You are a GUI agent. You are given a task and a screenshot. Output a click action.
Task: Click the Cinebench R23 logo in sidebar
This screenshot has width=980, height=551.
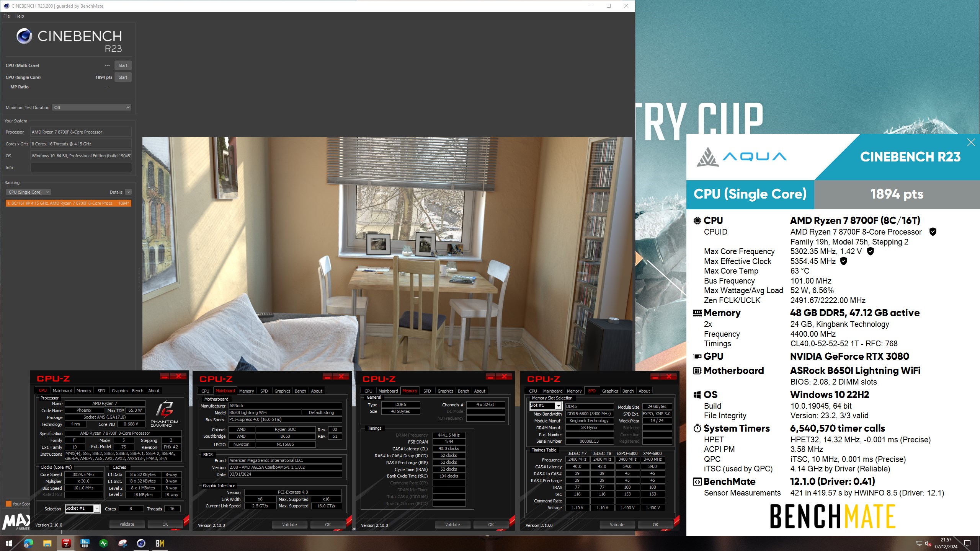tap(69, 41)
